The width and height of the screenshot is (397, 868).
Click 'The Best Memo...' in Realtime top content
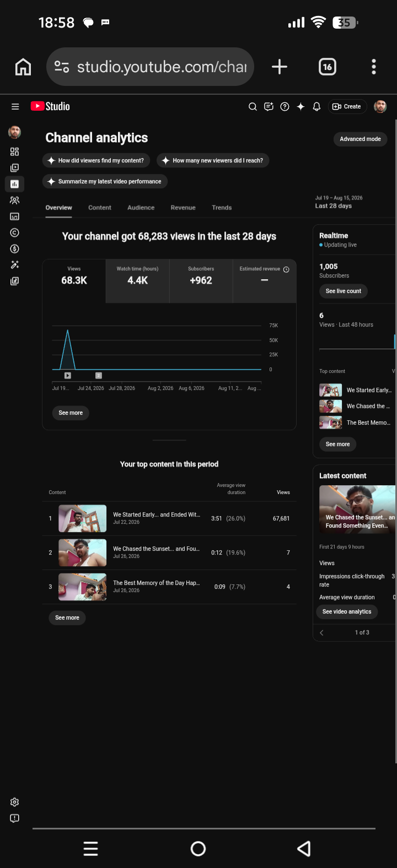368,423
